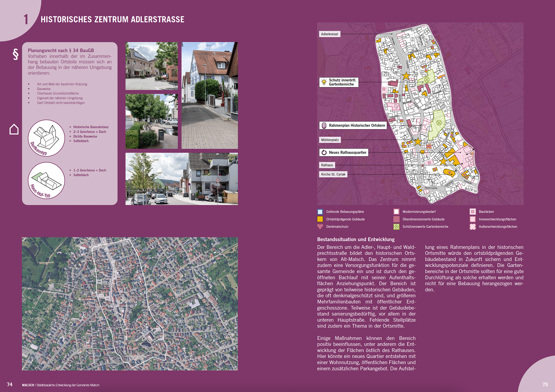555x392 pixels.
Task: Click the Historisches Zentrum Adlerstrasse heading
Action: (112, 19)
